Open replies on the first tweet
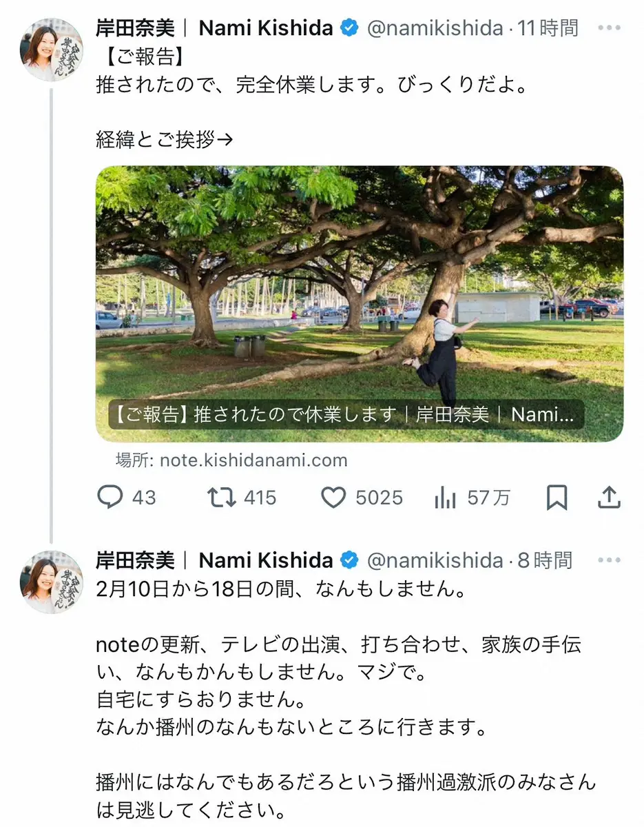 112,498
